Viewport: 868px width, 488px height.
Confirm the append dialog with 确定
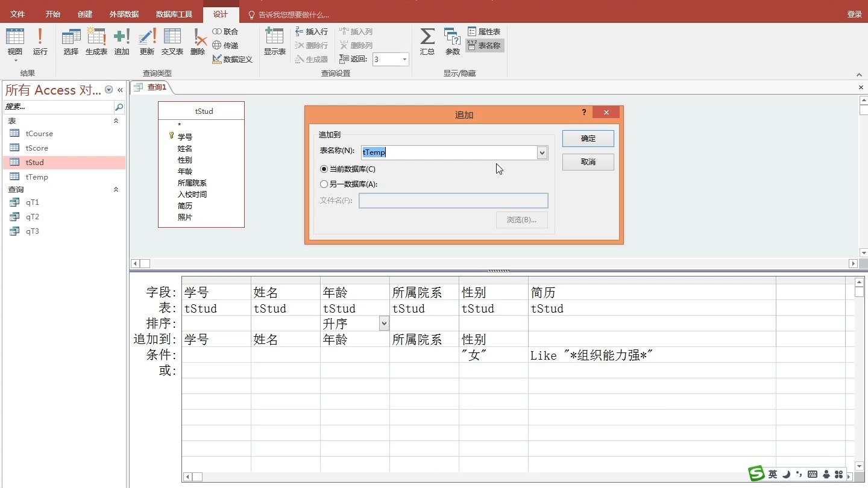coord(588,139)
